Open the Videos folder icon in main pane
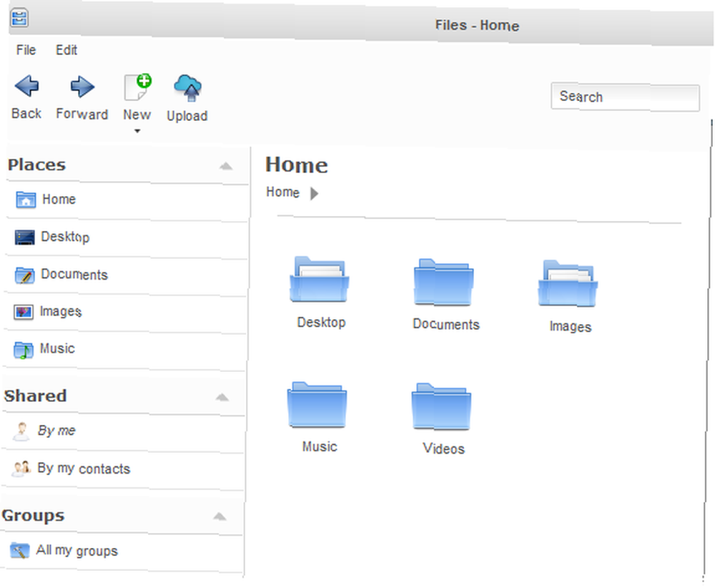This screenshot has height=588, width=715. pyautogui.click(x=441, y=407)
